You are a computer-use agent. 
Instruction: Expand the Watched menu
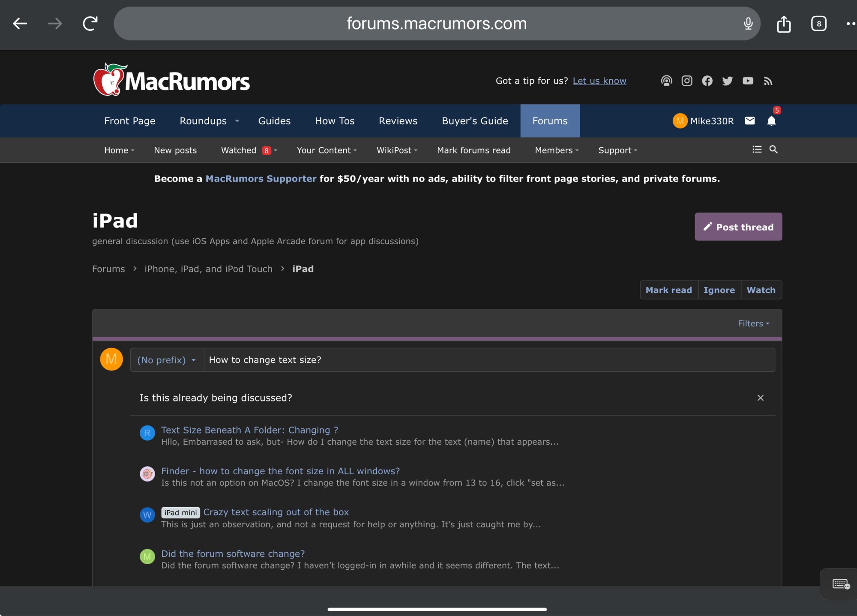(276, 150)
